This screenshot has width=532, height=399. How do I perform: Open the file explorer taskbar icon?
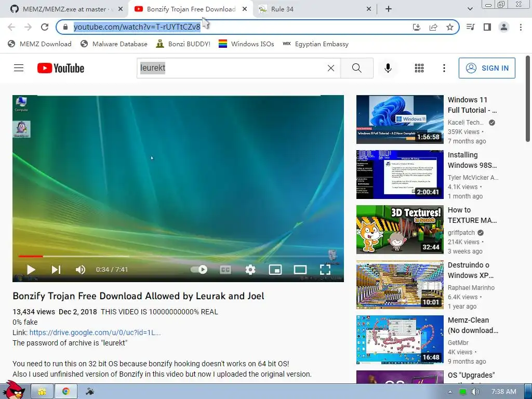pos(42,392)
